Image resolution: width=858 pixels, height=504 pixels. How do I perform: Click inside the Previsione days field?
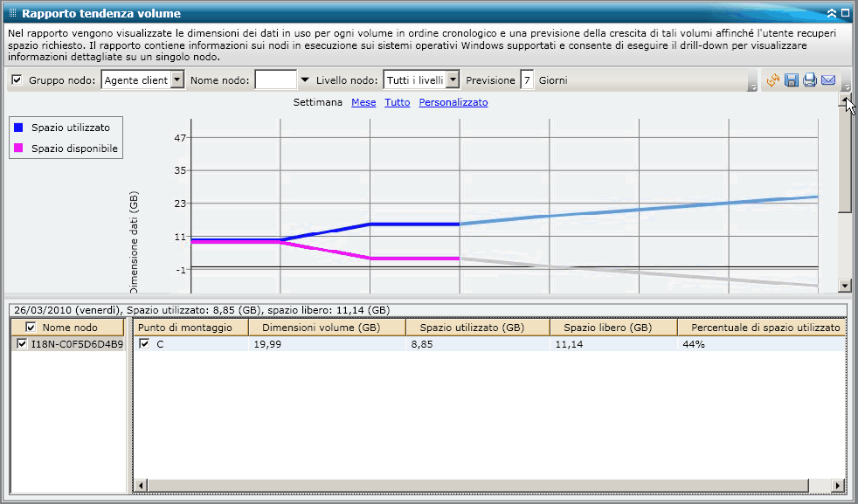tap(527, 79)
